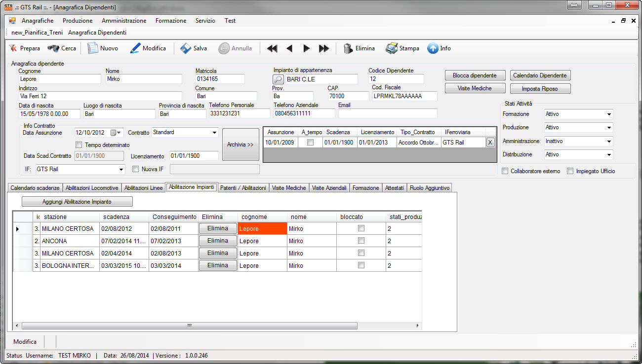The image size is (642, 364).
Task: Open the IF GTS Rail dropdown
Action: [121, 170]
